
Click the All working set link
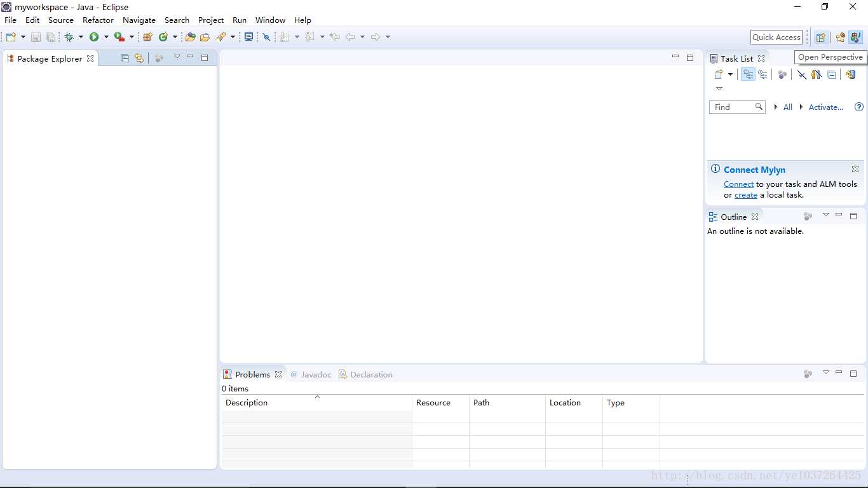coord(788,107)
